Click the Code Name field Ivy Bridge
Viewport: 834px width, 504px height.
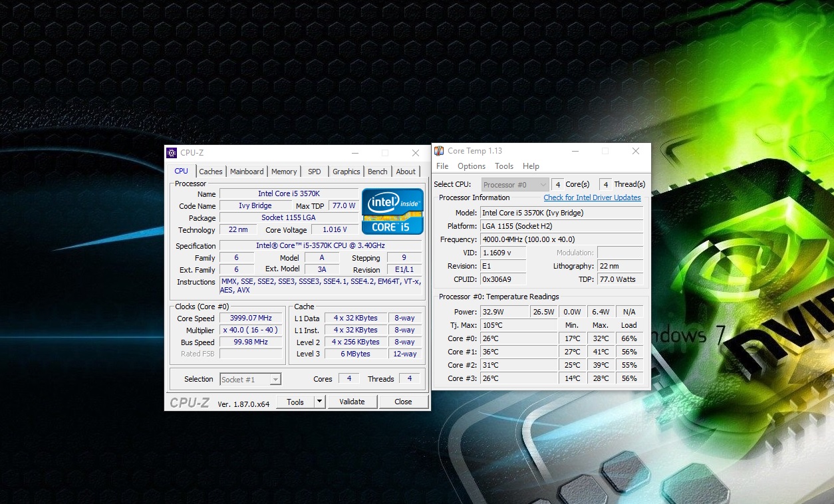[x=255, y=205]
